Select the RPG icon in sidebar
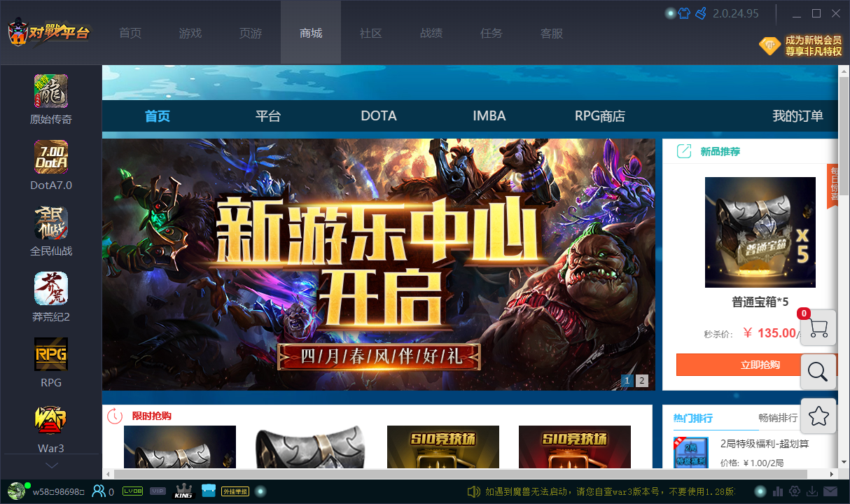Viewport: 850px width, 504px height. click(x=51, y=354)
